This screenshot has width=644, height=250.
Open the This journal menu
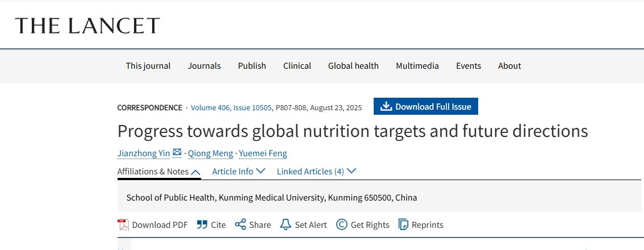148,66
